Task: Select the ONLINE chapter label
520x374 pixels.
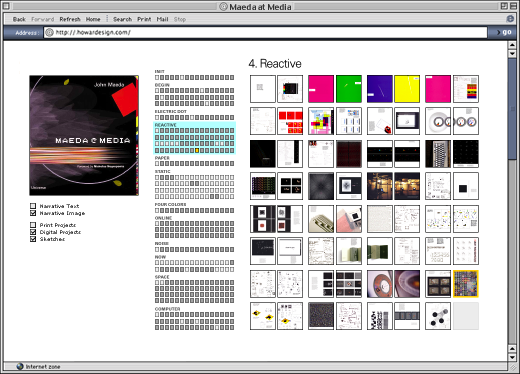Action: click(163, 218)
